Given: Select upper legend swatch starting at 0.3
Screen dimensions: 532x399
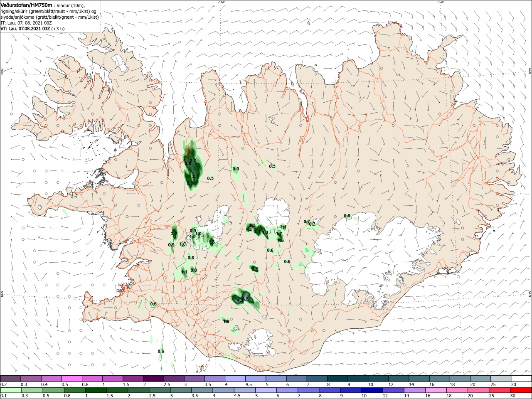Looking at the screenshot, I should pos(32,379).
